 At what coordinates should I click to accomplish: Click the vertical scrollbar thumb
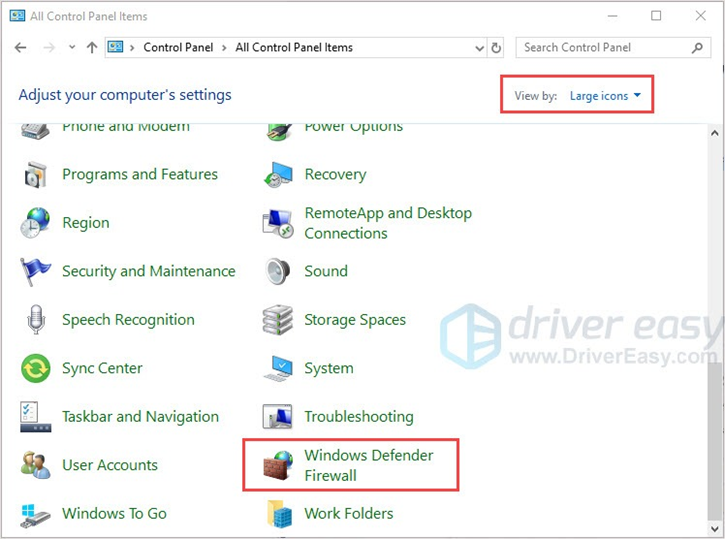click(714, 441)
